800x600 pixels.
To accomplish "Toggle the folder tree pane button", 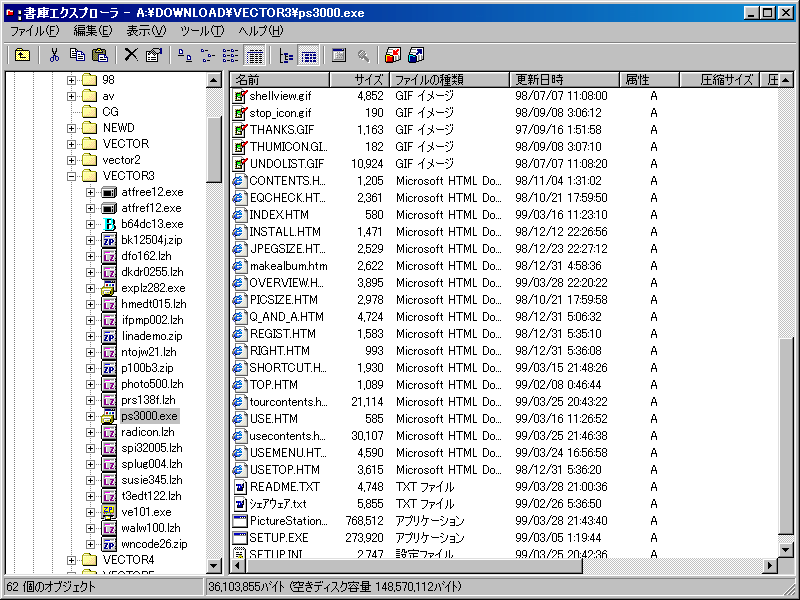I will point(287,55).
